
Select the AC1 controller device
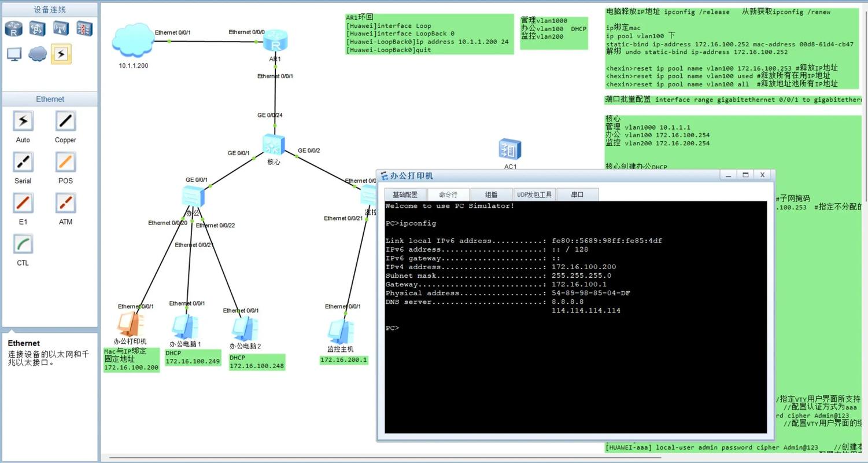tap(510, 150)
